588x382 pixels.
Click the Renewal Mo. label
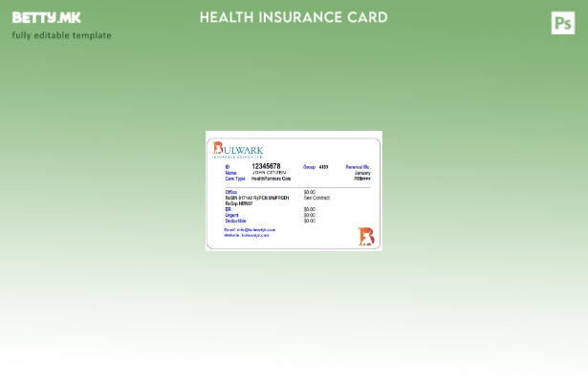358,167
